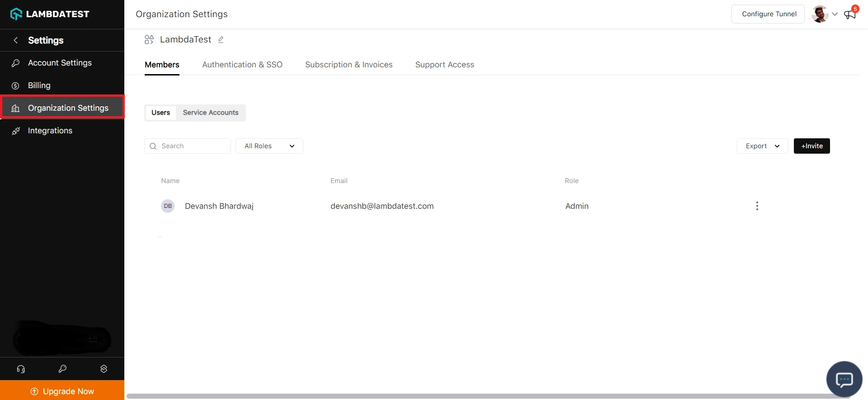This screenshot has width=868, height=400.
Task: Click the headset support icon in sidebar
Action: [21, 369]
